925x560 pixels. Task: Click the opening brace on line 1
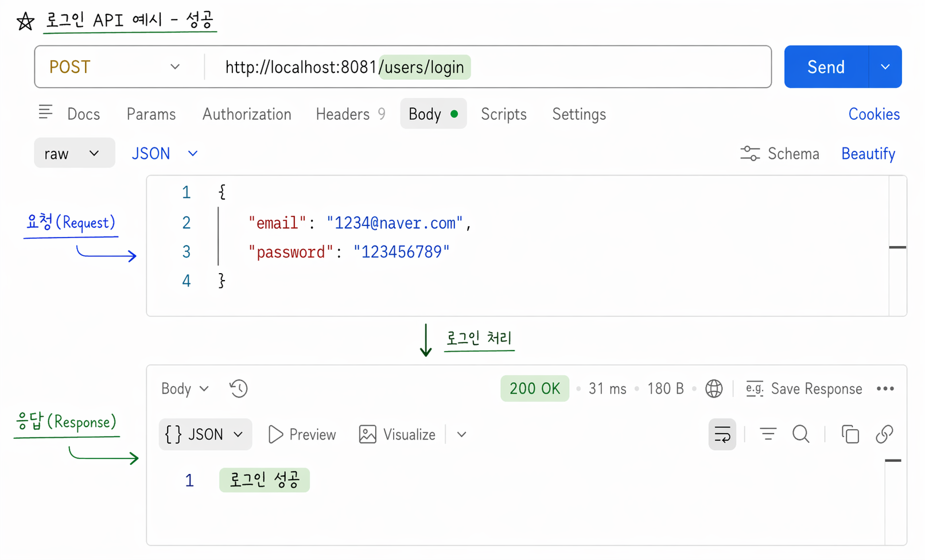pyautogui.click(x=222, y=192)
